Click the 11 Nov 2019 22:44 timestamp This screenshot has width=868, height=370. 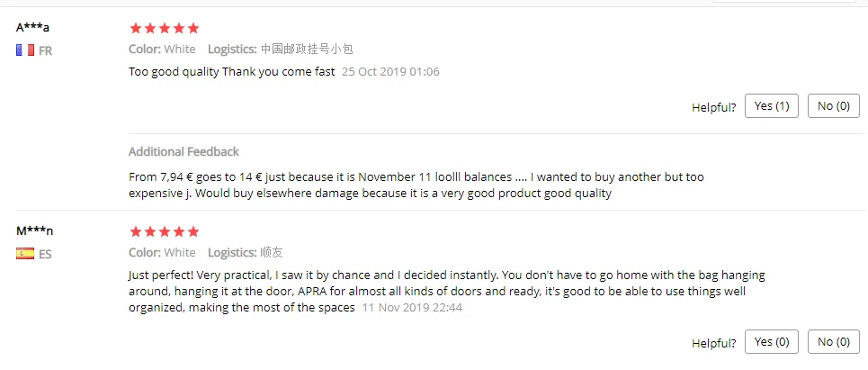pyautogui.click(x=412, y=307)
